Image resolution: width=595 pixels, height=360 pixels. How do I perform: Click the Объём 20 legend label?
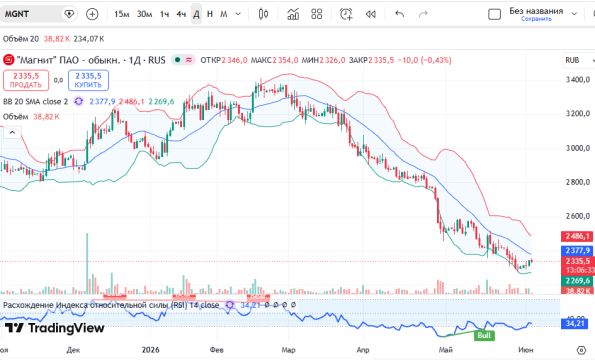[21, 39]
